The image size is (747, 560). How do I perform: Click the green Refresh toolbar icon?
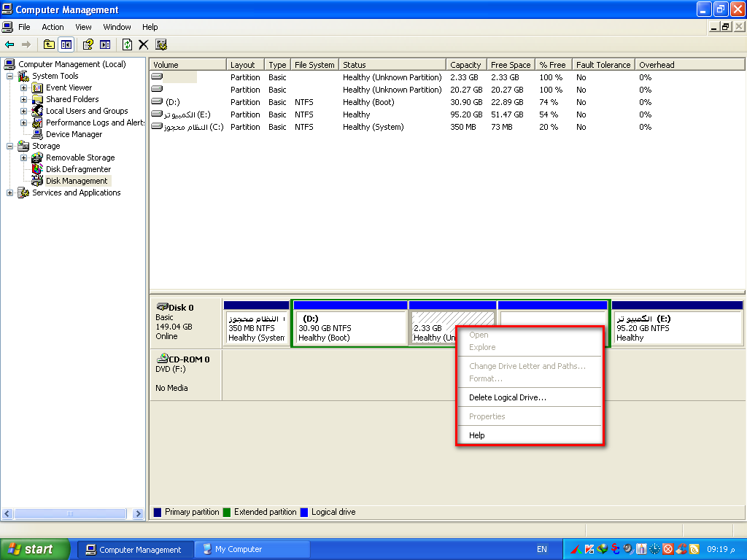pyautogui.click(x=127, y=44)
